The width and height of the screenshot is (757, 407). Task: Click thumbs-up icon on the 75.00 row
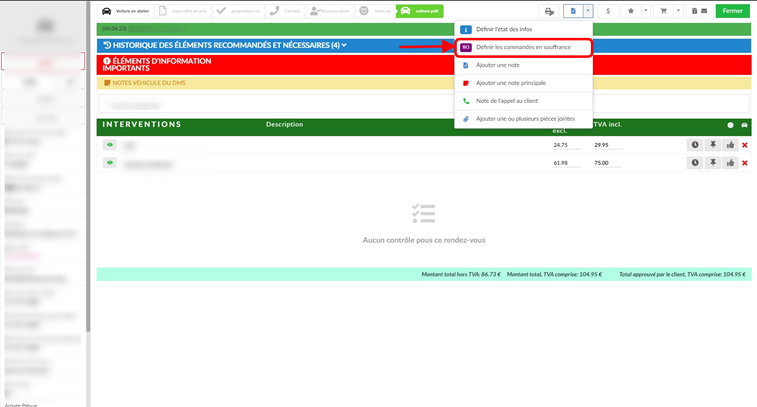[x=730, y=163]
